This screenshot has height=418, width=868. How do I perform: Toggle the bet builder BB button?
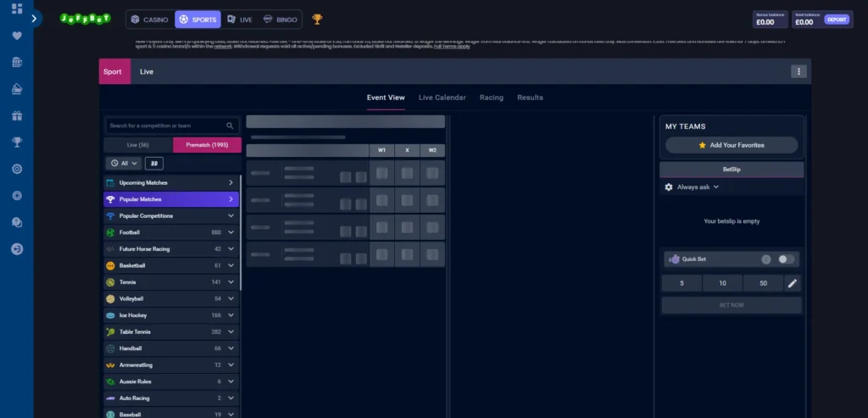154,164
